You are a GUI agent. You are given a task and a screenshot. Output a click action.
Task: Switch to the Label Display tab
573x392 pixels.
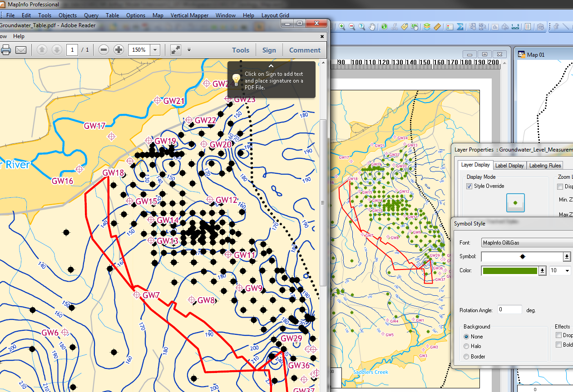pos(509,165)
